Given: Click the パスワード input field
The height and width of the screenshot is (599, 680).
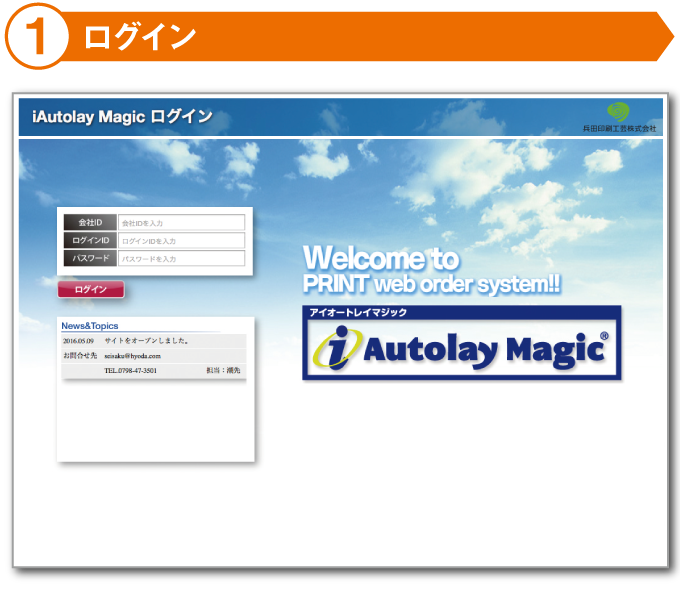Looking at the screenshot, I should (181, 258).
